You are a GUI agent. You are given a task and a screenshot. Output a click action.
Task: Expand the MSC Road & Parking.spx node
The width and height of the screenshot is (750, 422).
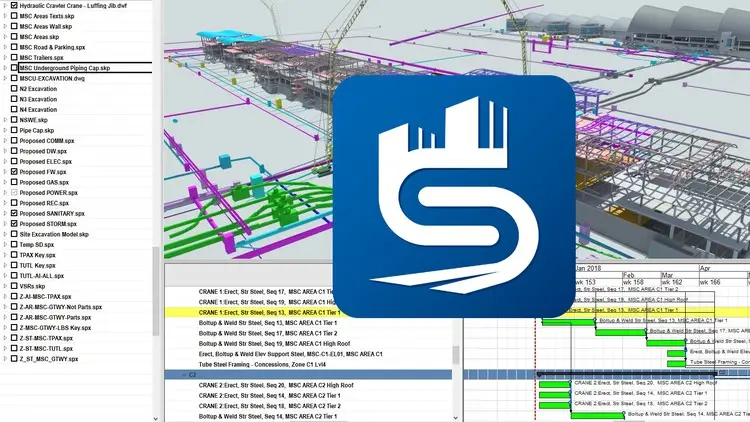(x=5, y=47)
